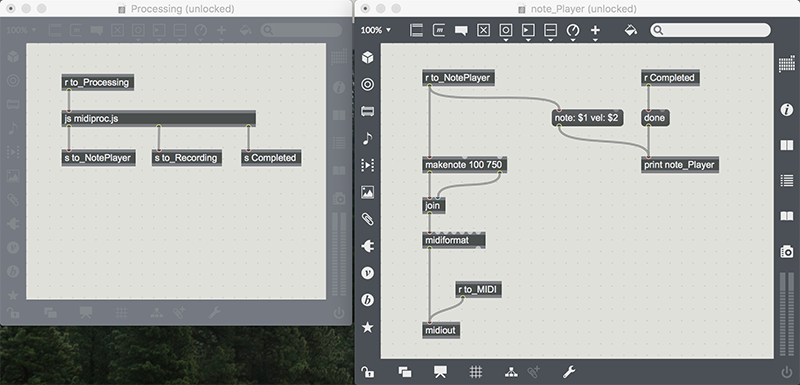Open the Snapshots camera icon in note_Player
800x385 pixels.
787,251
